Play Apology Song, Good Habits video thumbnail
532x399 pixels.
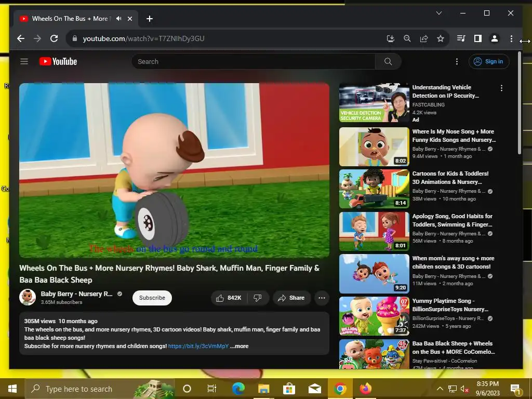click(374, 231)
